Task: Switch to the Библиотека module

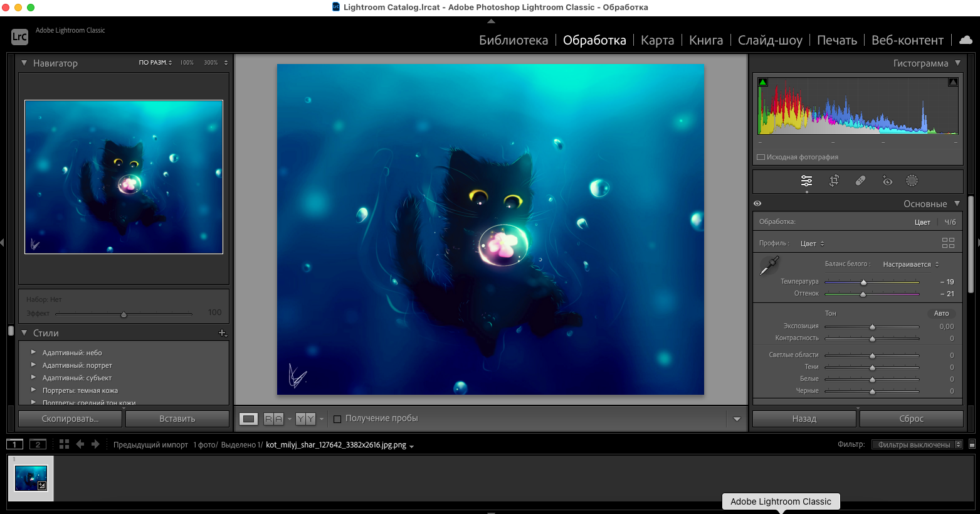Action: (513, 40)
